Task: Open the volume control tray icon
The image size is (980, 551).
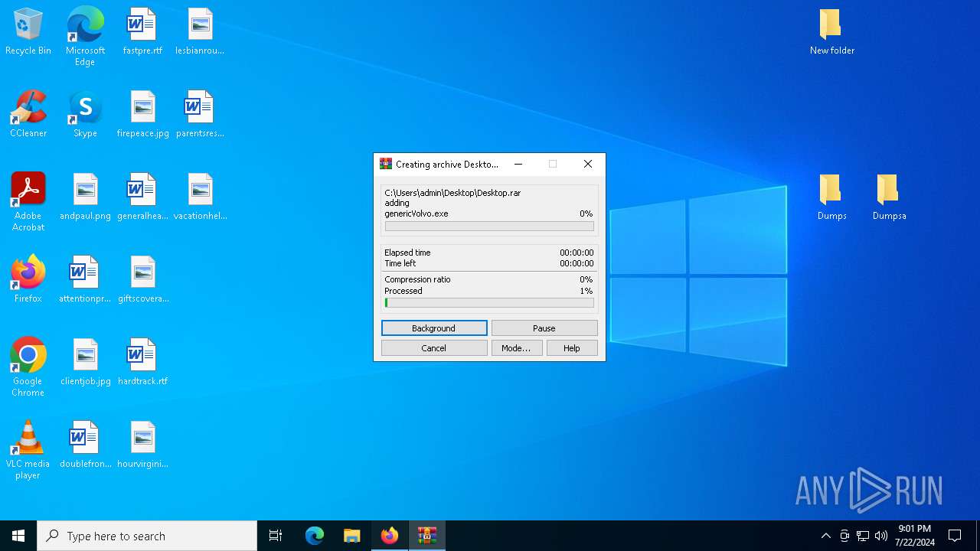Action: (x=881, y=536)
